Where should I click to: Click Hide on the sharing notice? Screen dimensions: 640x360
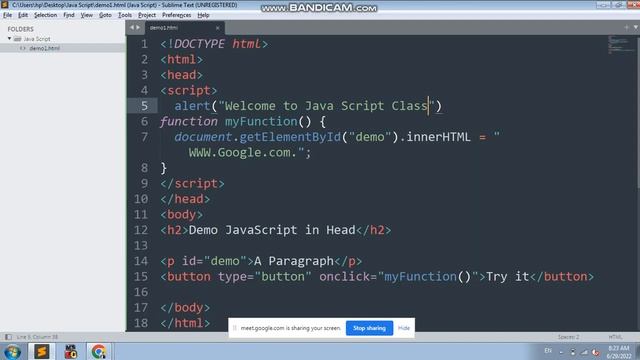[x=404, y=328]
